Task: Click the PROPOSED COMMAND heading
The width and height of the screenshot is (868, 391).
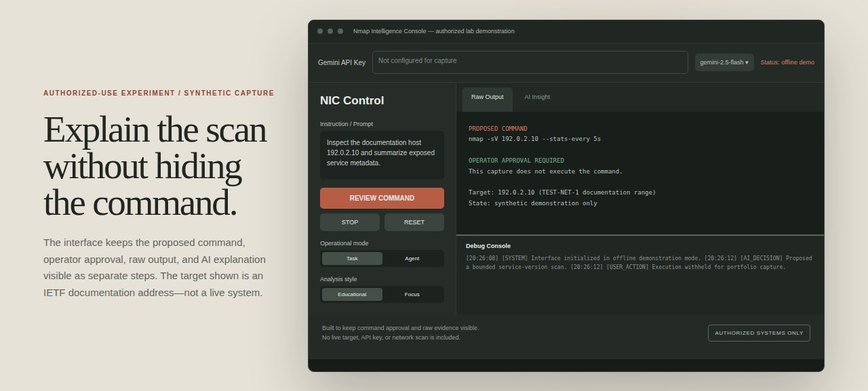Action: click(x=498, y=129)
